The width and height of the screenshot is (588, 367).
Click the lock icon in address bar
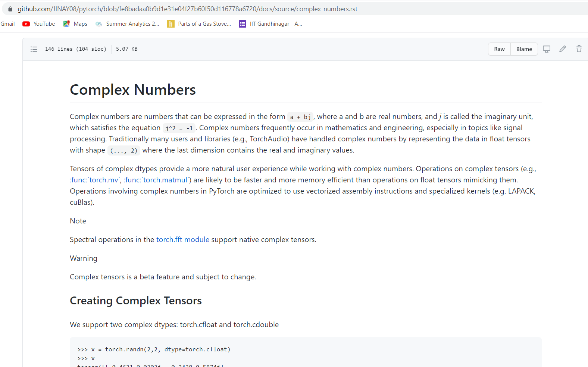(10, 9)
